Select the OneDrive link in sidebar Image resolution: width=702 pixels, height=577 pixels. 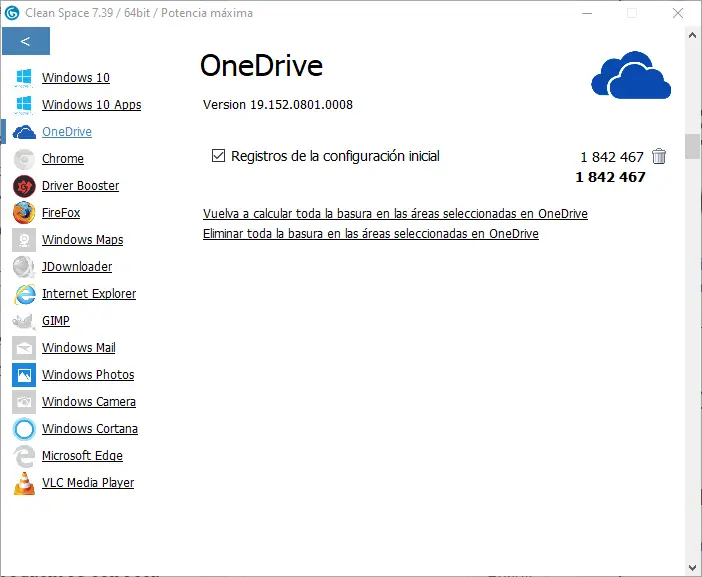67,132
